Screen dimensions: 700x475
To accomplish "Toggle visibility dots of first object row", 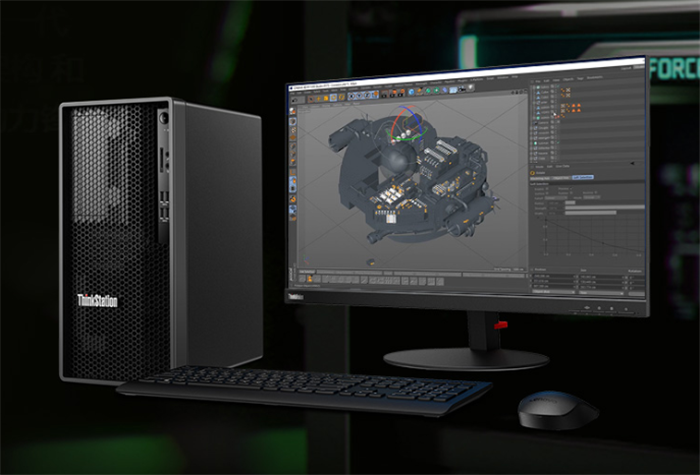I will coord(553,88).
